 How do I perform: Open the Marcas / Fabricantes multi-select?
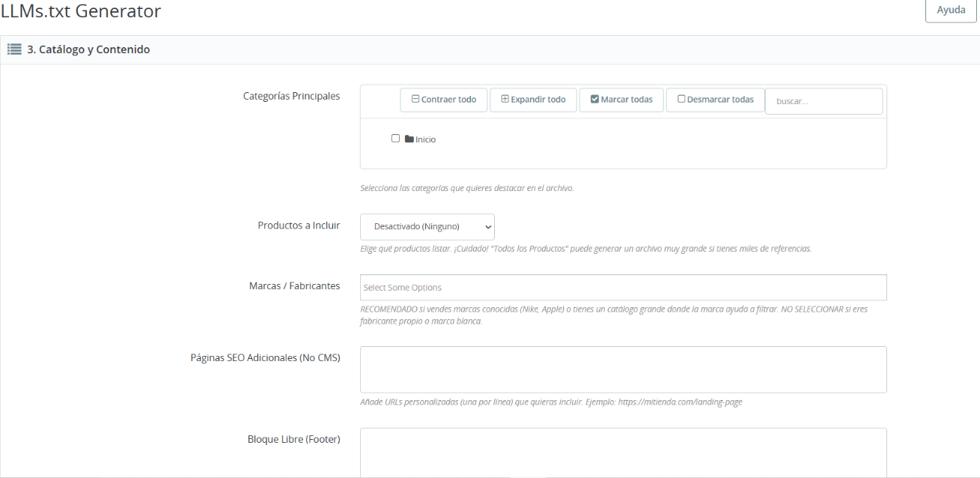pyautogui.click(x=623, y=288)
